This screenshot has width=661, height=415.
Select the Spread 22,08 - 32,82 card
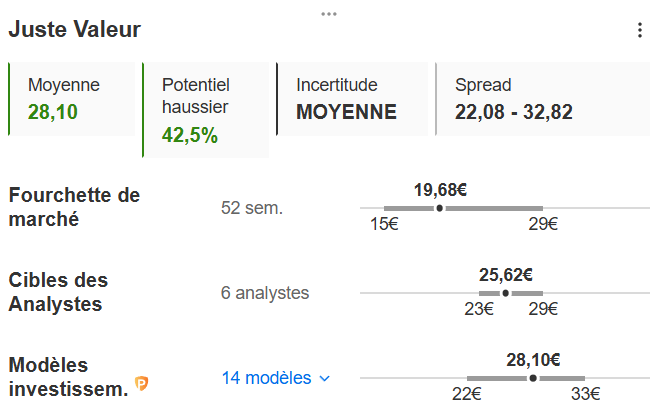[514, 99]
